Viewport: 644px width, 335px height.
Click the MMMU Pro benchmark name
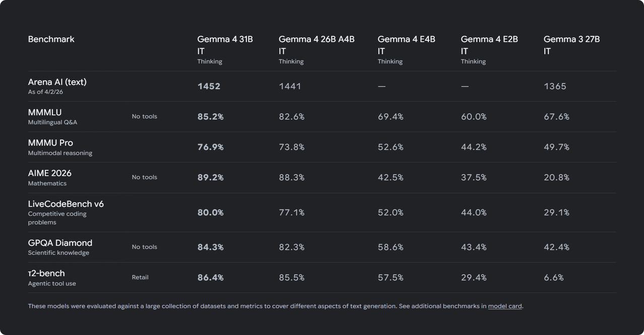[50, 143]
